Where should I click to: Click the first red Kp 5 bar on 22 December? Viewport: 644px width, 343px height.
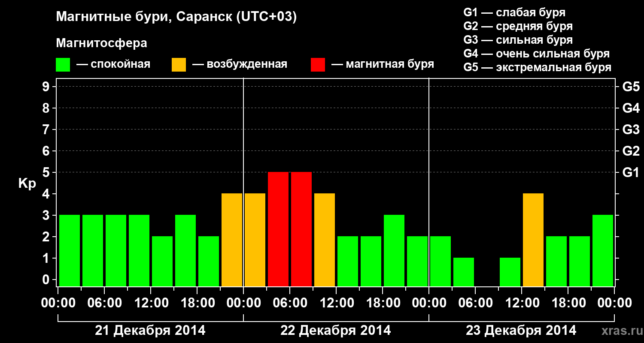click(278, 229)
